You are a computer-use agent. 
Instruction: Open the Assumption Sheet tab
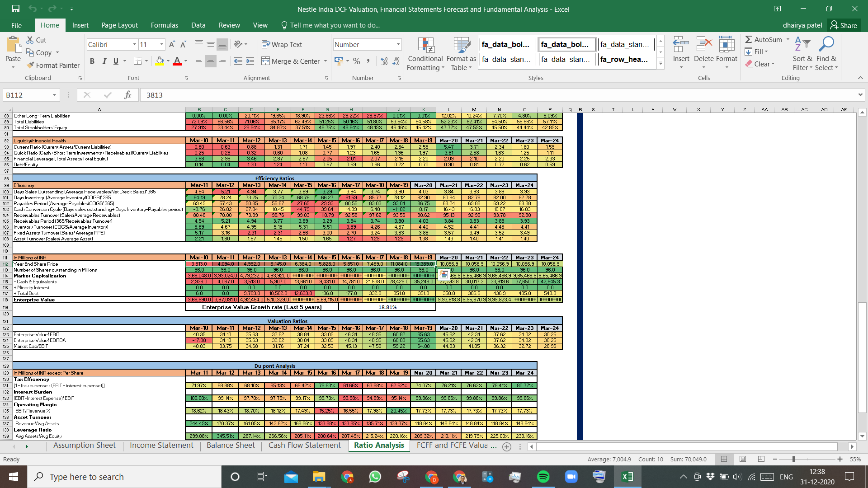point(85,446)
